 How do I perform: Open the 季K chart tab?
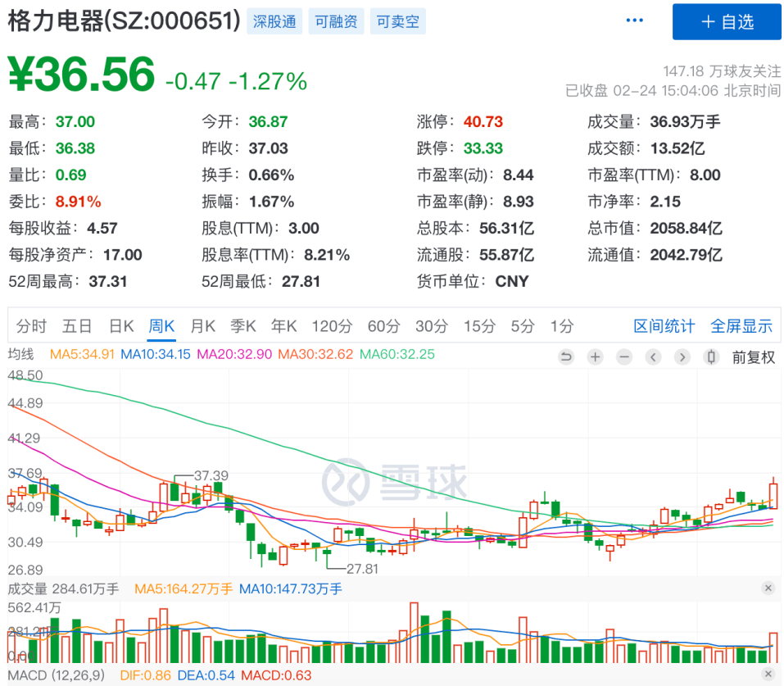coord(243,326)
